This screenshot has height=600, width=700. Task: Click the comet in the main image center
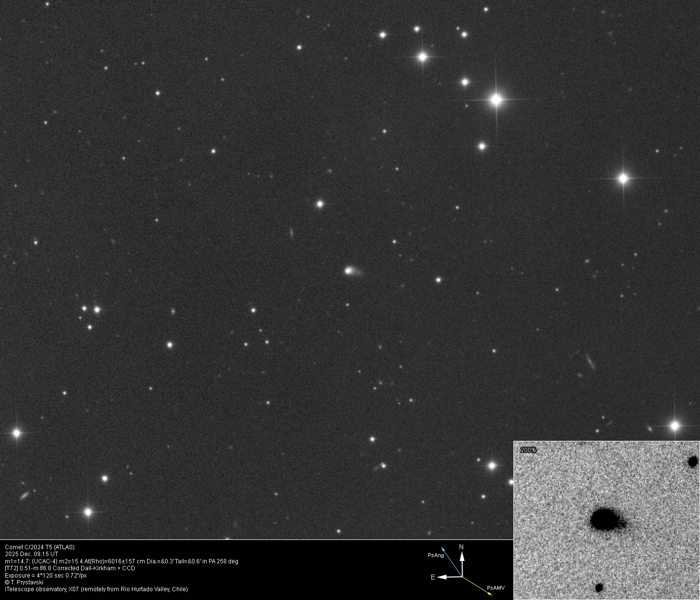tap(350, 270)
